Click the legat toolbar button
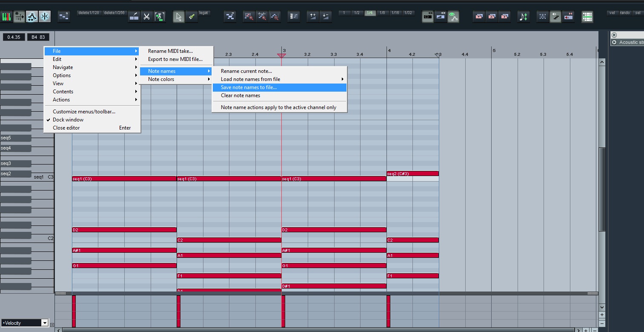Viewport: 644px width, 332px height. [x=204, y=13]
